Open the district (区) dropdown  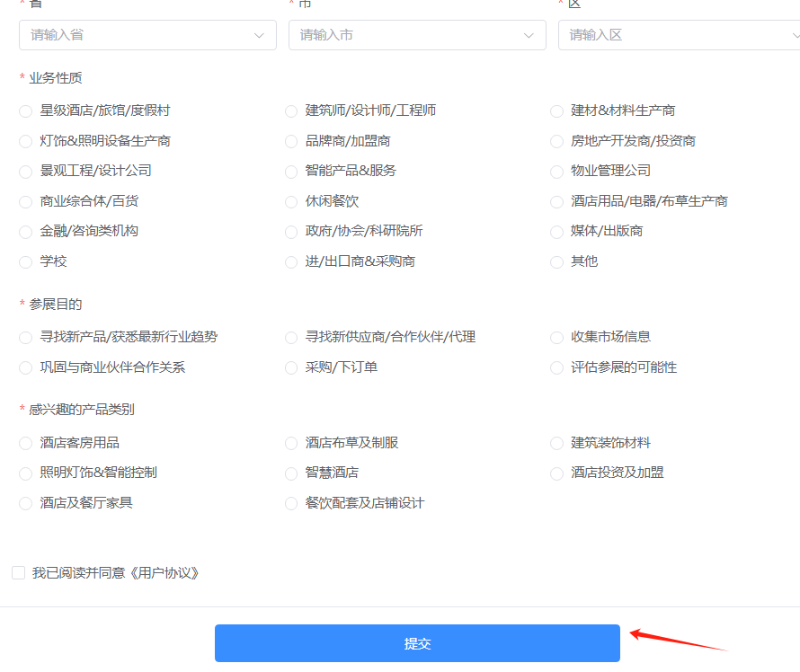tap(679, 35)
